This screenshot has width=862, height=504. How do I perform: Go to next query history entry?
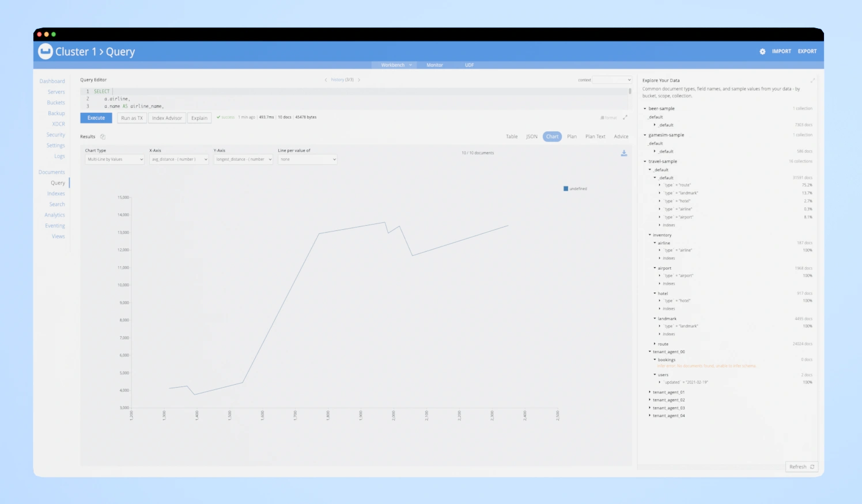pos(359,80)
